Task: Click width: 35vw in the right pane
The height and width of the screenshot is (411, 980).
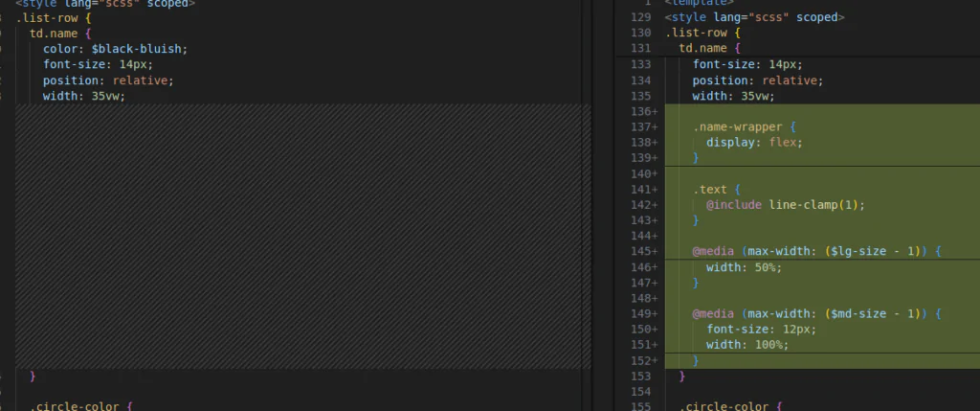Action: [732, 96]
